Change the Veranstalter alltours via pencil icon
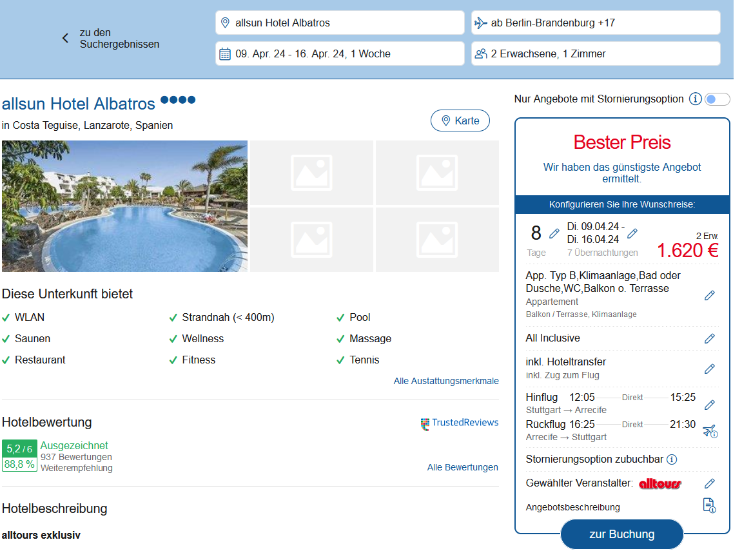This screenshot has width=742, height=560. [x=709, y=483]
